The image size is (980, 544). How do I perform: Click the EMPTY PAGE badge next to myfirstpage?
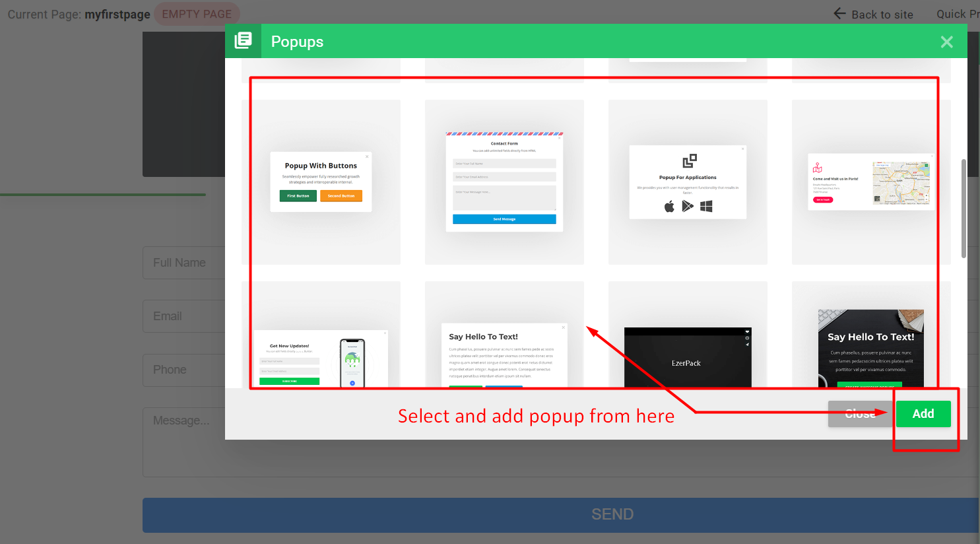click(197, 13)
